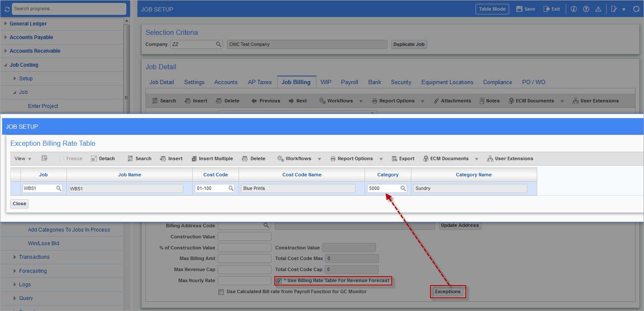
Task: Click the Notes icon in the Job Detail toolbar
Action: point(490,101)
